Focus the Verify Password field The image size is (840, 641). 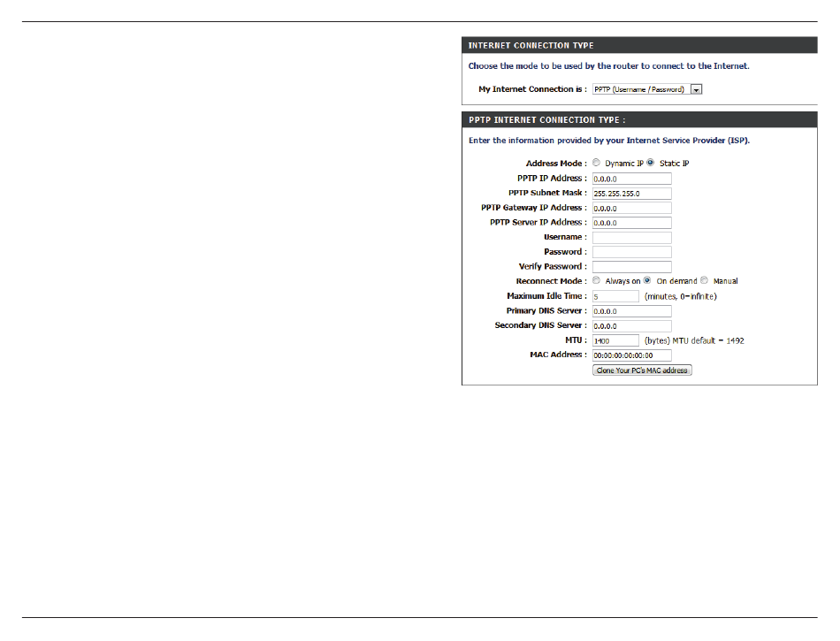[631, 267]
